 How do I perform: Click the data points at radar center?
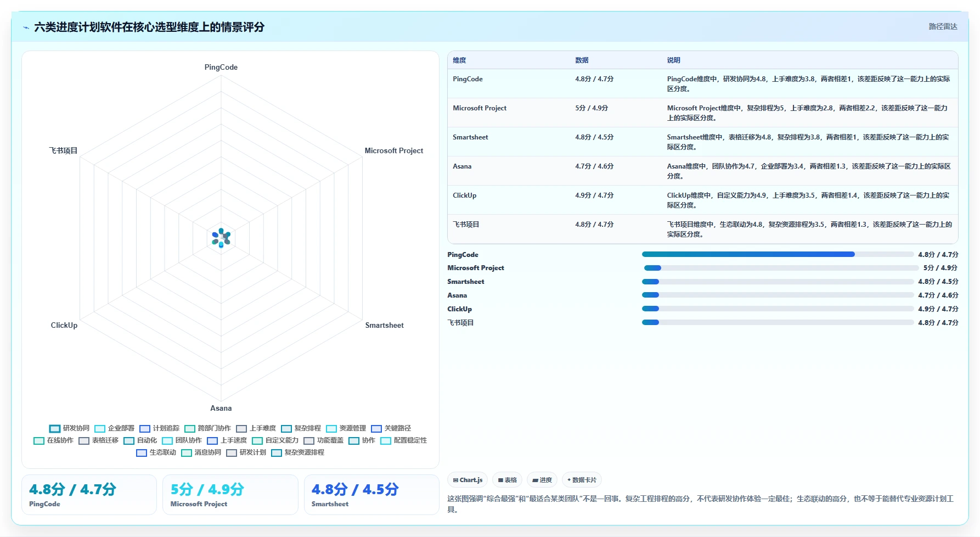click(x=221, y=238)
